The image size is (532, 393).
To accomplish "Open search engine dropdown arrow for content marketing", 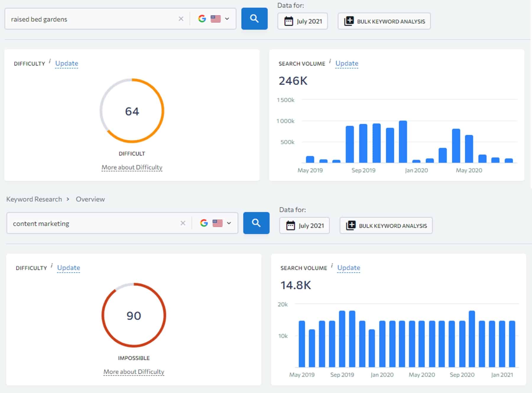I will pyautogui.click(x=229, y=223).
